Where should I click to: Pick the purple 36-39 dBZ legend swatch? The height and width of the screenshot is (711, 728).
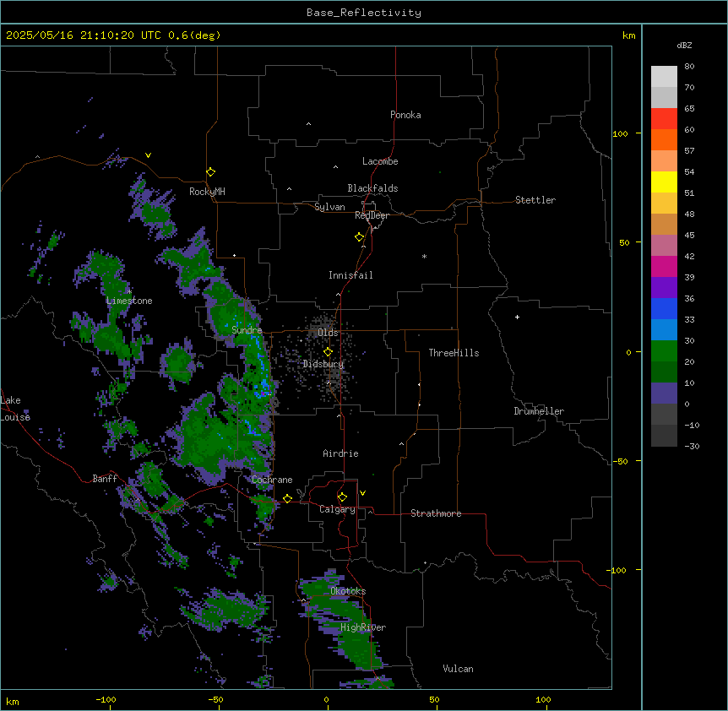(x=664, y=288)
